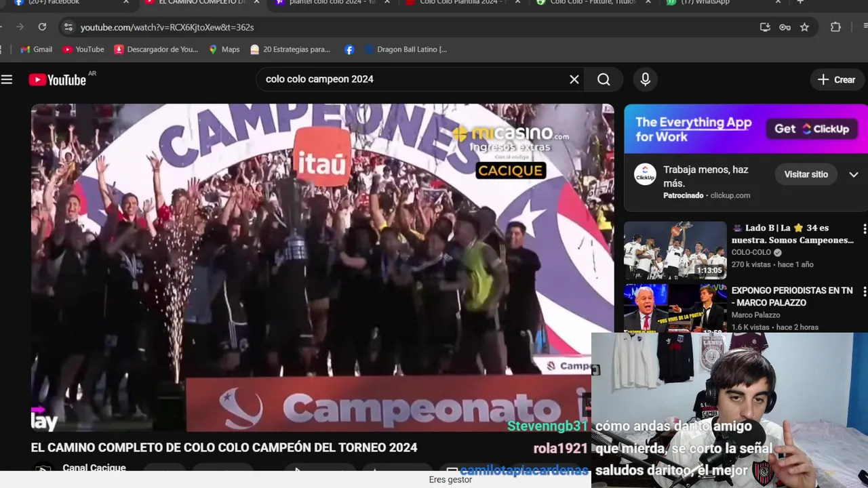This screenshot has width=868, height=488.
Task: Open the clickup.com sponsored link
Action: 730,195
